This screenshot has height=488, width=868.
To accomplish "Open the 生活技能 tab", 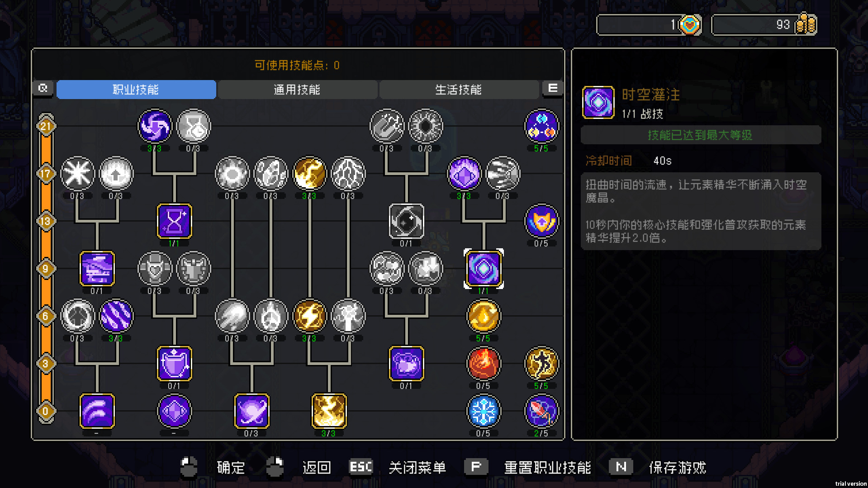I will [x=459, y=90].
